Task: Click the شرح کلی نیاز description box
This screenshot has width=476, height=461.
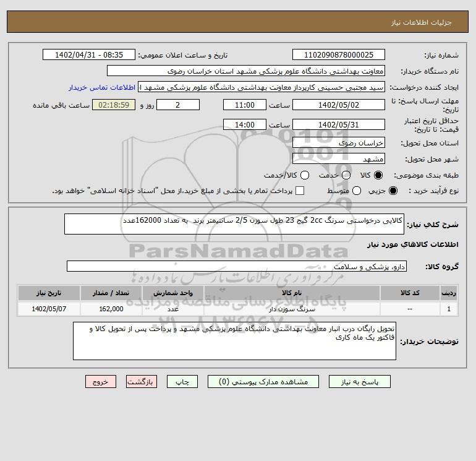Action: click(x=234, y=224)
